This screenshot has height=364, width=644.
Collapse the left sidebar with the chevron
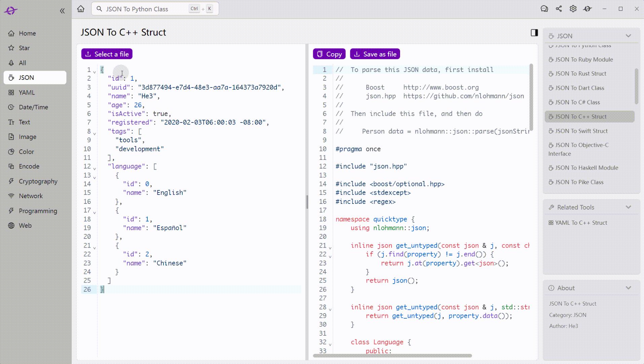(x=63, y=11)
